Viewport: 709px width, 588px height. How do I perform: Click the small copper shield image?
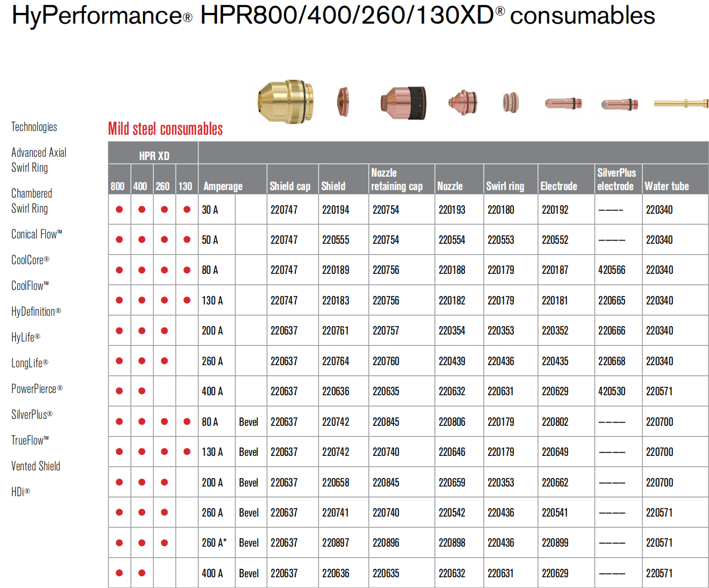tap(343, 102)
